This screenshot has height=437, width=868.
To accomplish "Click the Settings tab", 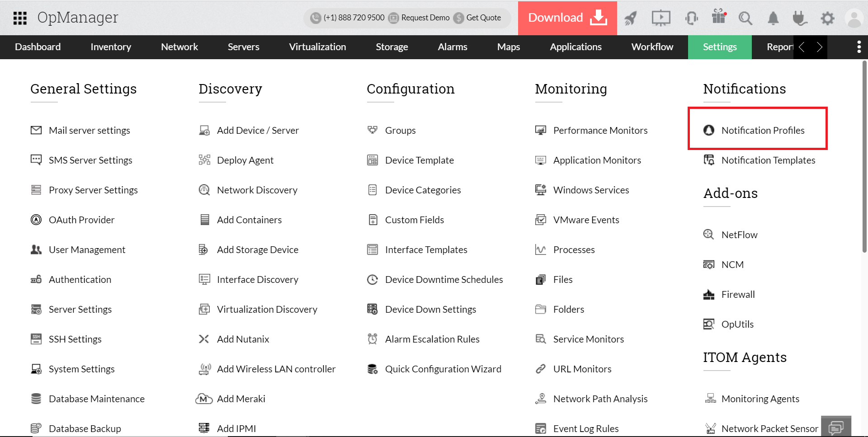I will click(x=720, y=47).
